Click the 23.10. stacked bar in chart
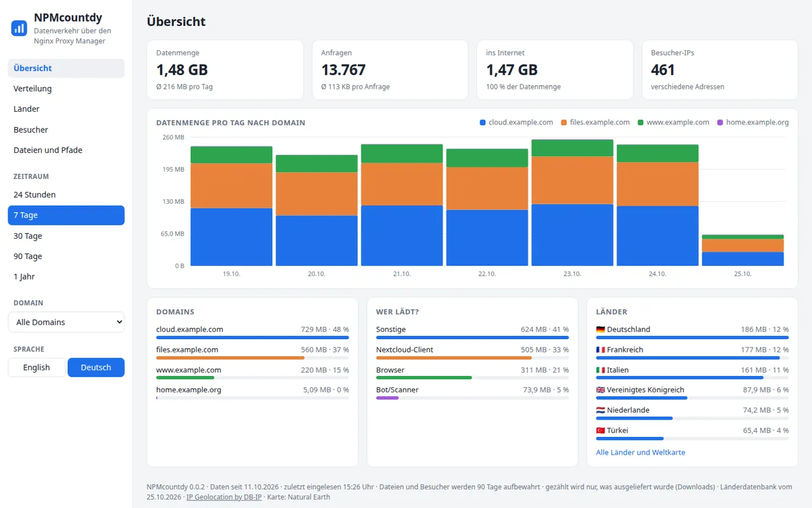Screen dimensions: 812x508 pyautogui.click(x=572, y=203)
